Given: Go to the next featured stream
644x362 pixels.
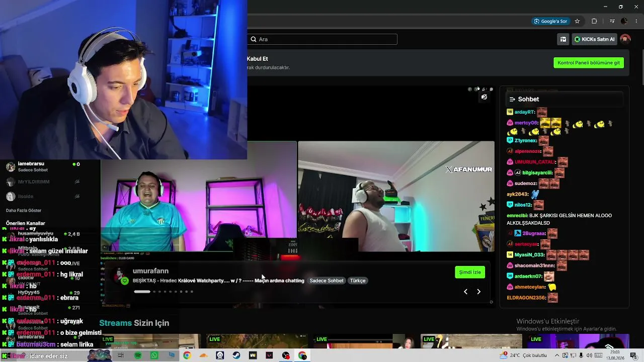Looking at the screenshot, I should pyautogui.click(x=478, y=292).
